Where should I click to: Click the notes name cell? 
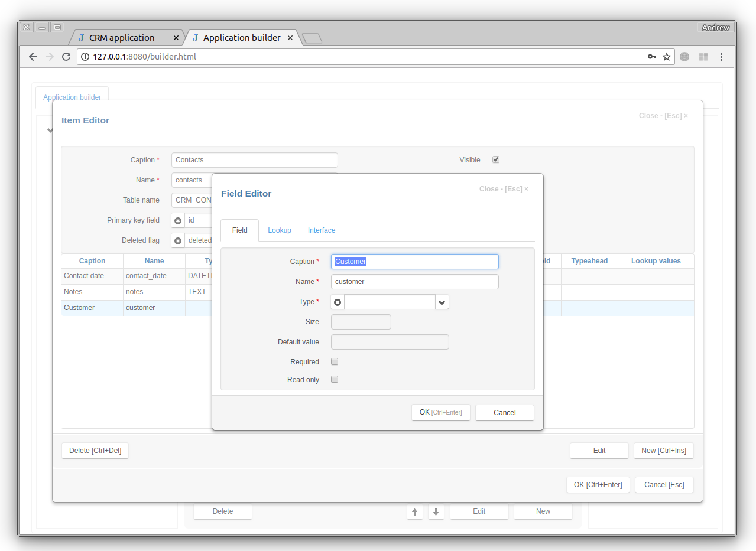point(154,292)
